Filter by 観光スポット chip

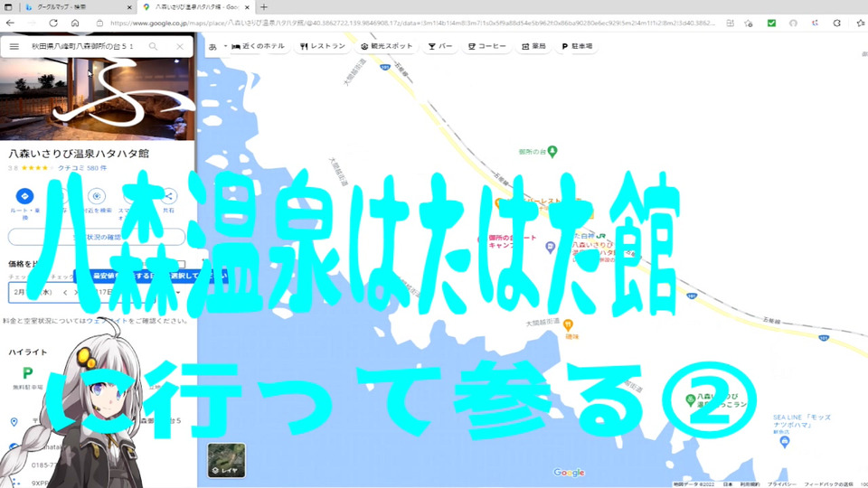[x=386, y=46]
